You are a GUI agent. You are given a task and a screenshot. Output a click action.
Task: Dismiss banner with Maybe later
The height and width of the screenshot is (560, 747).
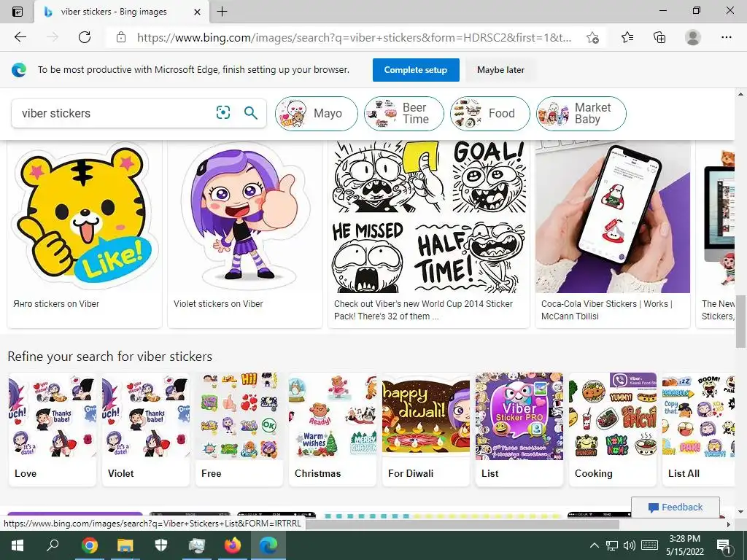500,70
